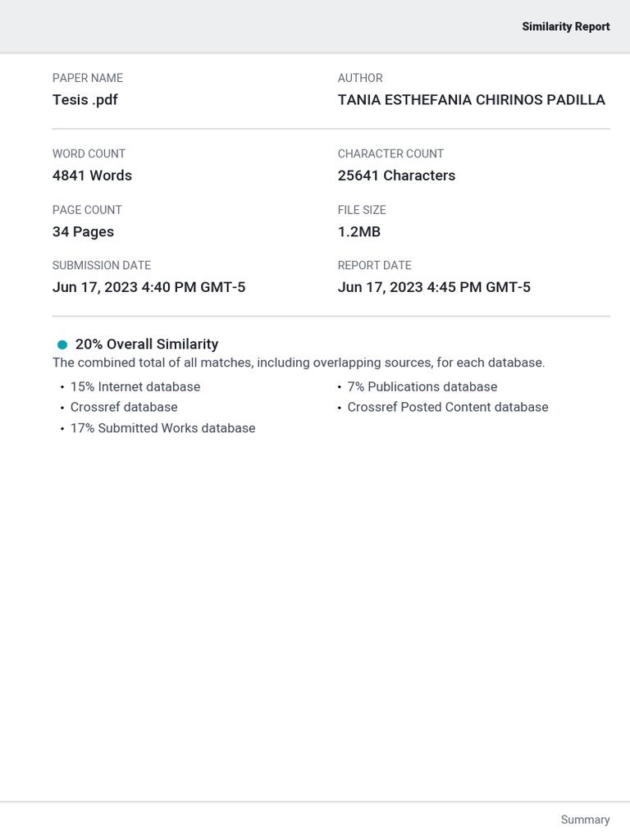Click the Crossref database list item

coord(124,407)
